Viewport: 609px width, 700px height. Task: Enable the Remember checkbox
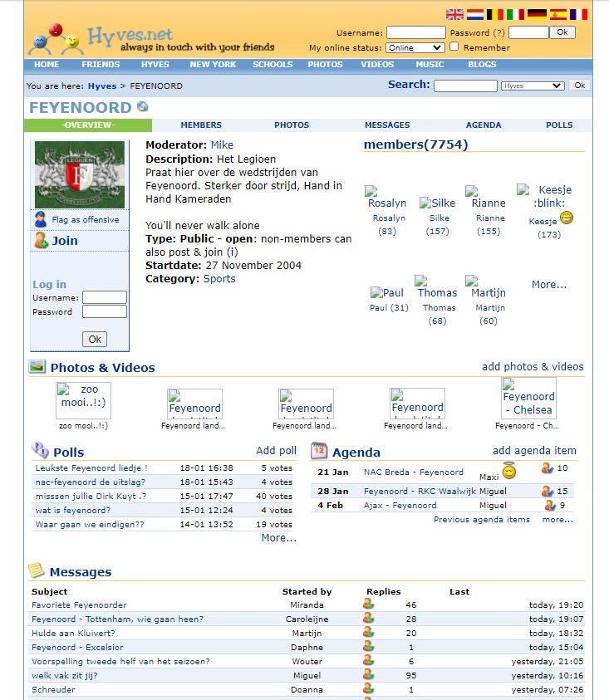coord(454,47)
